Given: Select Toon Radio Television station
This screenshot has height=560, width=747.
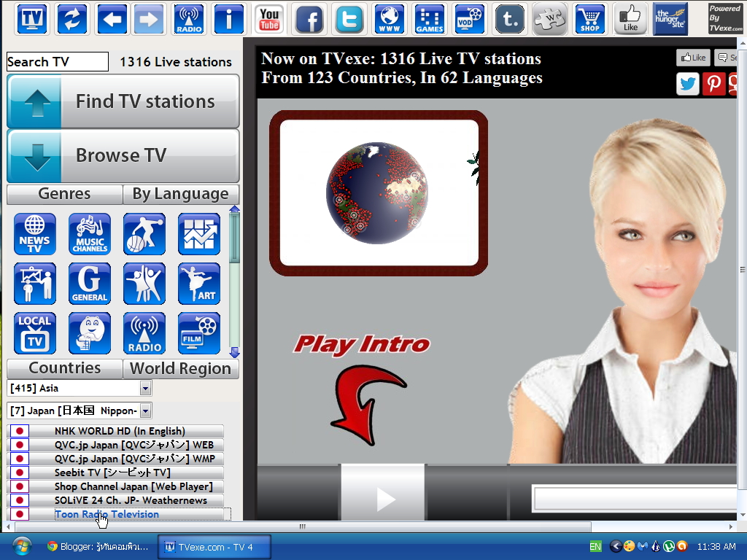Looking at the screenshot, I should click(116, 514).
